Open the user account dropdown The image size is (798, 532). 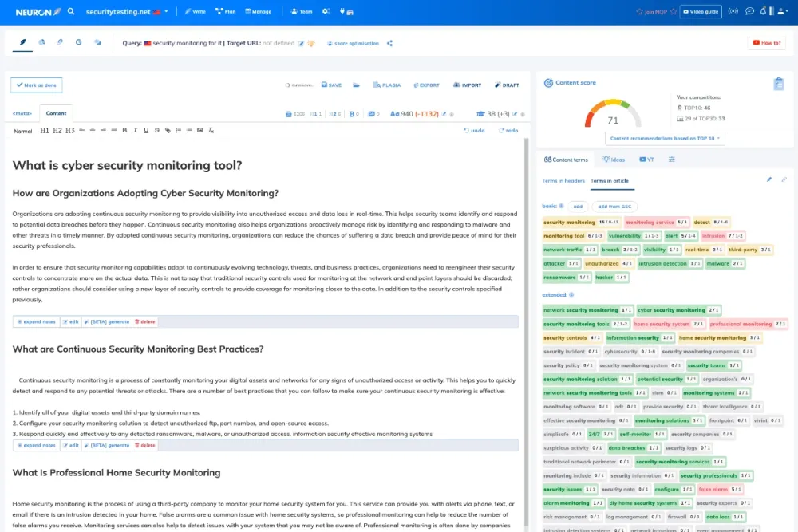(782, 11)
